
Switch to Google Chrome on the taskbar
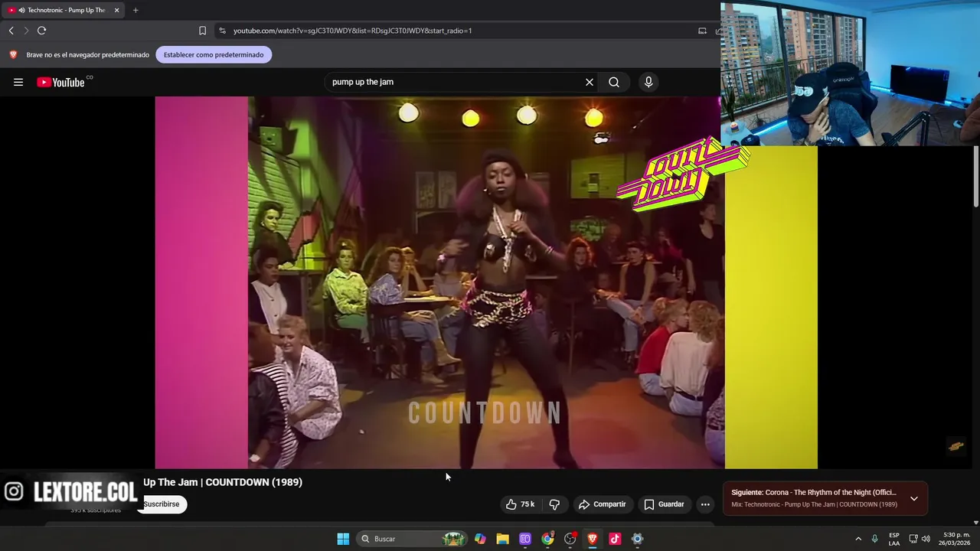547,539
